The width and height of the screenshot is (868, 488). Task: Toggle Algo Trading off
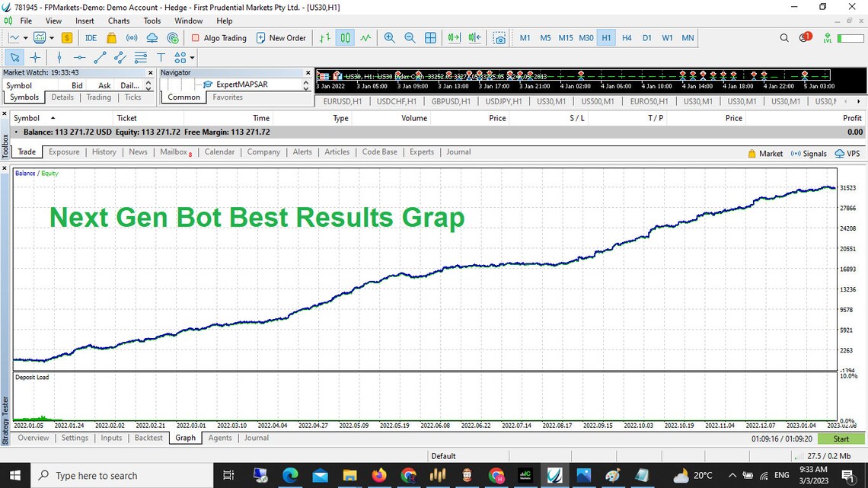(219, 37)
